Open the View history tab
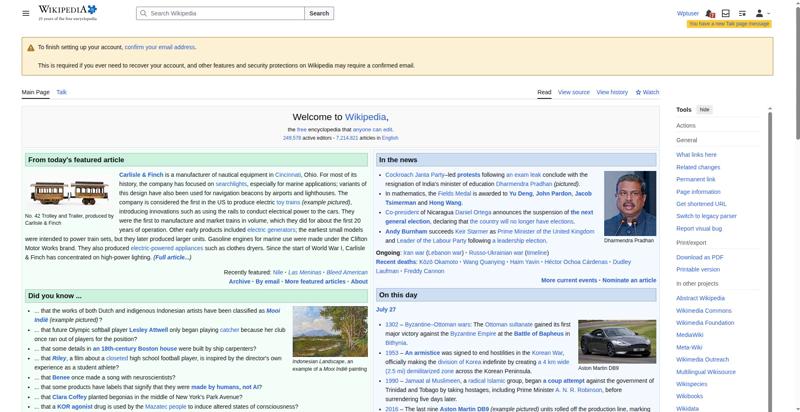The image size is (800, 412). click(x=612, y=92)
